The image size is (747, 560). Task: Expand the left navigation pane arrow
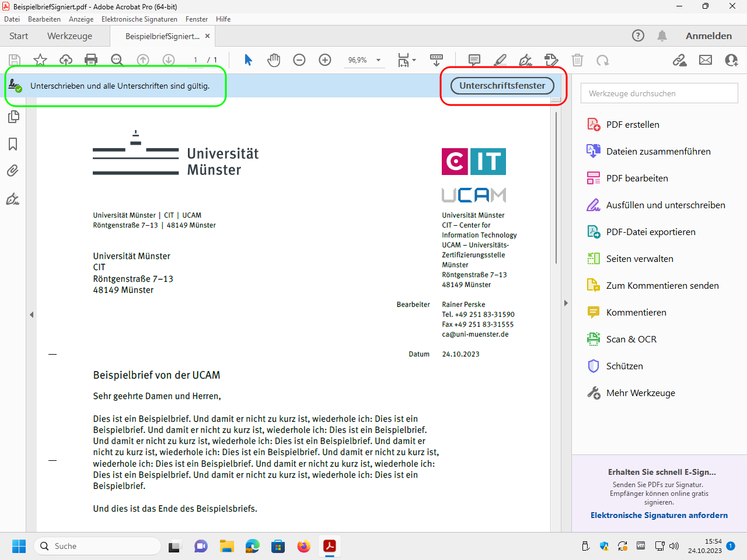pyautogui.click(x=32, y=314)
